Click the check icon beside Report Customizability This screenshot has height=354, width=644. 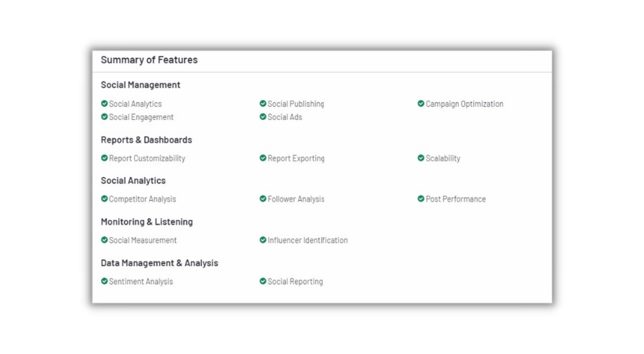pos(105,159)
